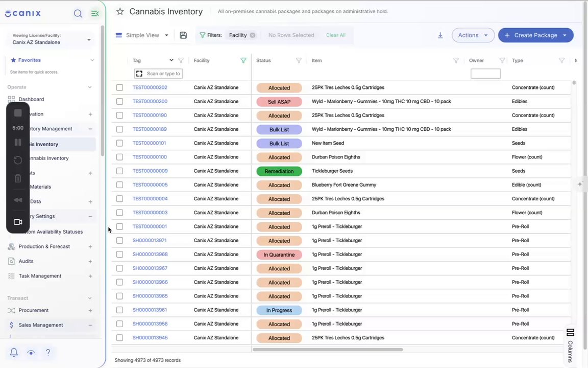Click the save view floppy disk icon
The height and width of the screenshot is (368, 588).
(183, 35)
